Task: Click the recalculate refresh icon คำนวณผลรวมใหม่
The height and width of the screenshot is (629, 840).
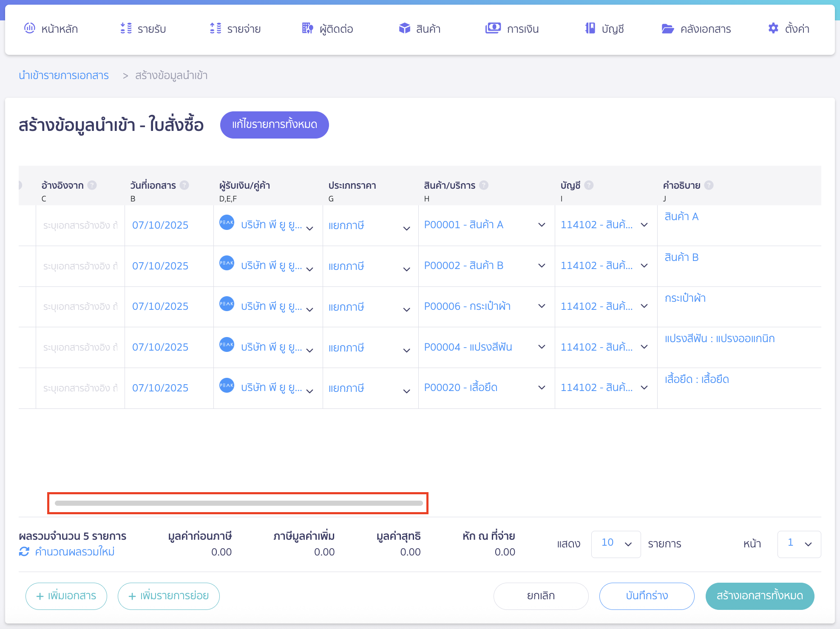Action: tap(24, 552)
